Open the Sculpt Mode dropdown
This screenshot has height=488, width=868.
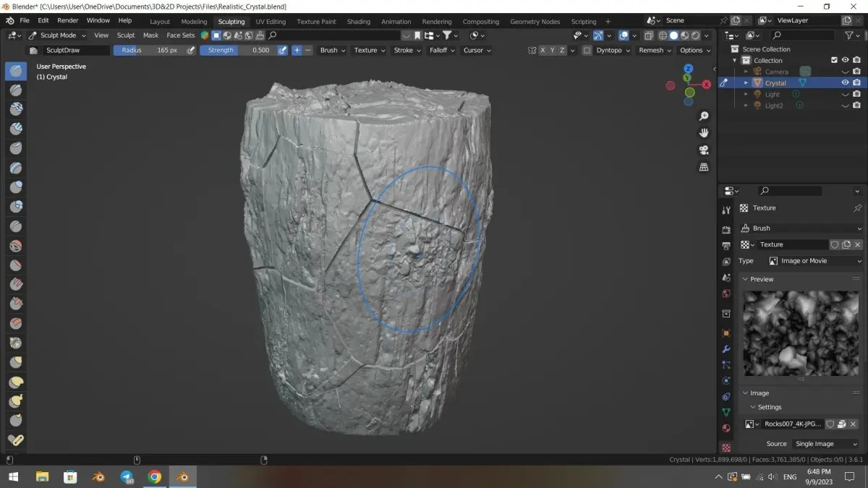58,35
